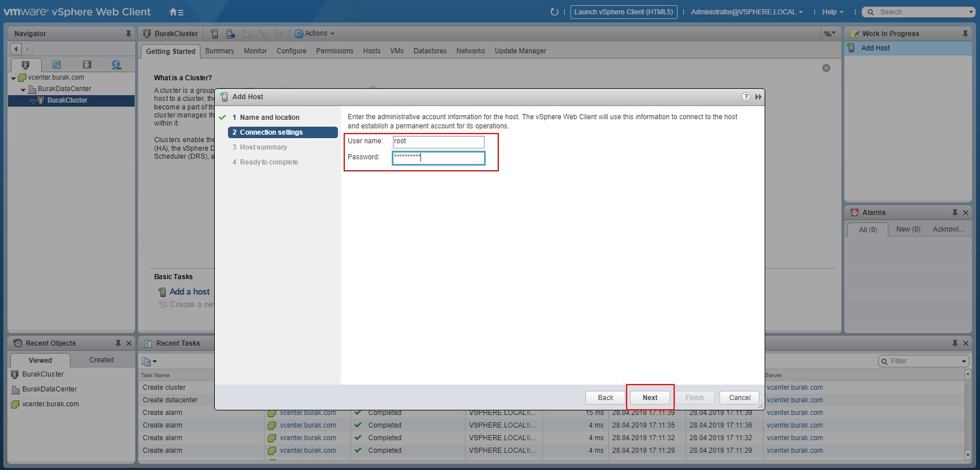Image resolution: width=980 pixels, height=470 pixels.
Task: Open Networking navigator view icon
Action: 117,65
